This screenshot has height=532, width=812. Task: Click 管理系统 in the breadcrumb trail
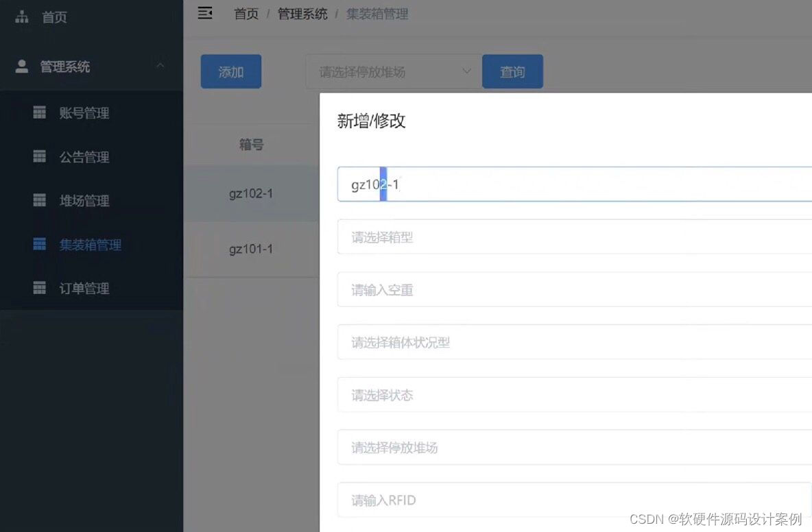[x=302, y=13]
